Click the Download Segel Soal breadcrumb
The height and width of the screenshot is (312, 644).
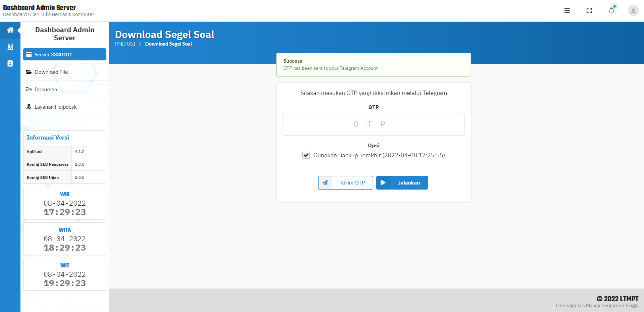tap(168, 44)
